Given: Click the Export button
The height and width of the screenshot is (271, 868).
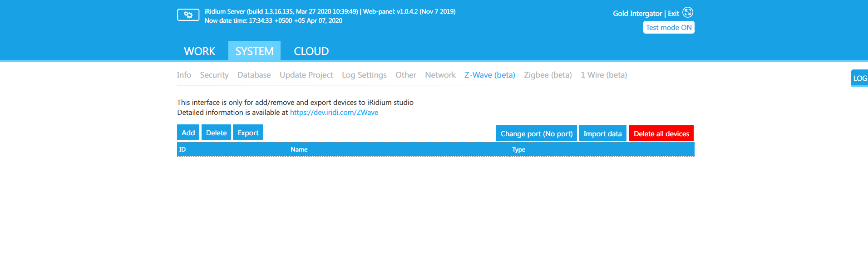Looking at the screenshot, I should click(x=248, y=133).
